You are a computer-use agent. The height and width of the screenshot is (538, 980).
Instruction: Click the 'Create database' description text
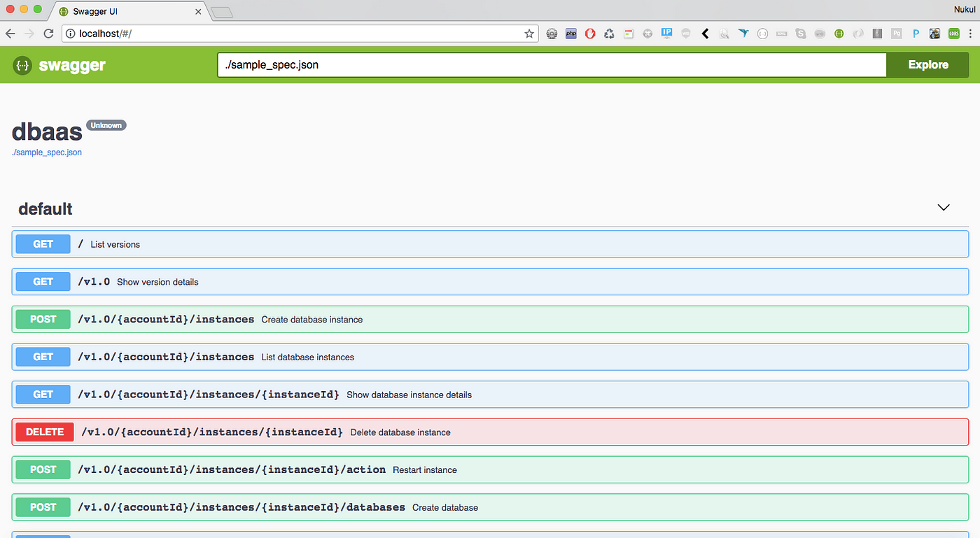pos(445,507)
